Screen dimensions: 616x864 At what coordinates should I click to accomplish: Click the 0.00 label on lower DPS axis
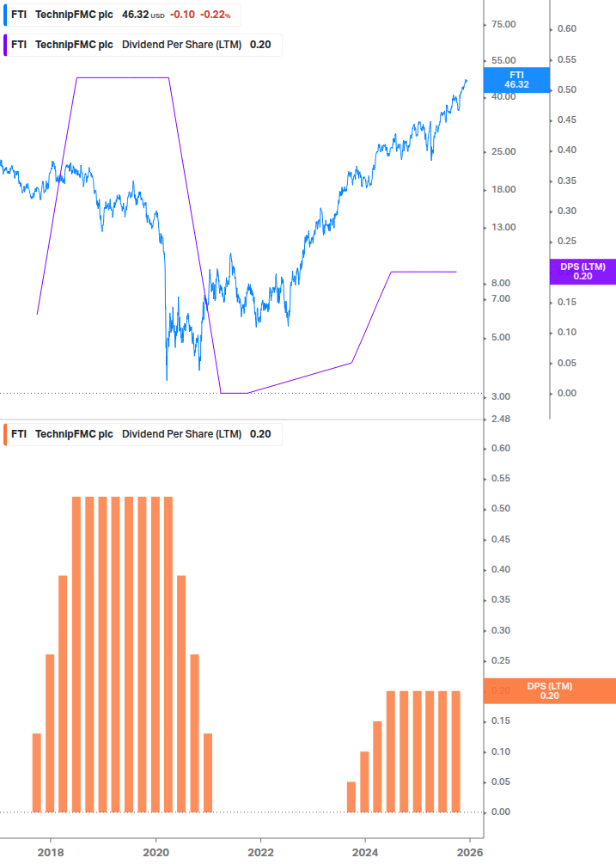pos(500,812)
